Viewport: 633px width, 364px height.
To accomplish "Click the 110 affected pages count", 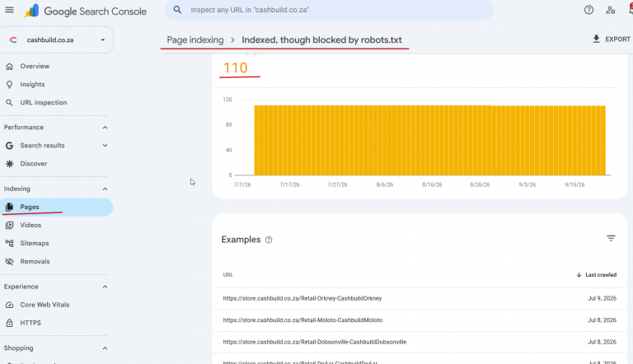I will (236, 68).
